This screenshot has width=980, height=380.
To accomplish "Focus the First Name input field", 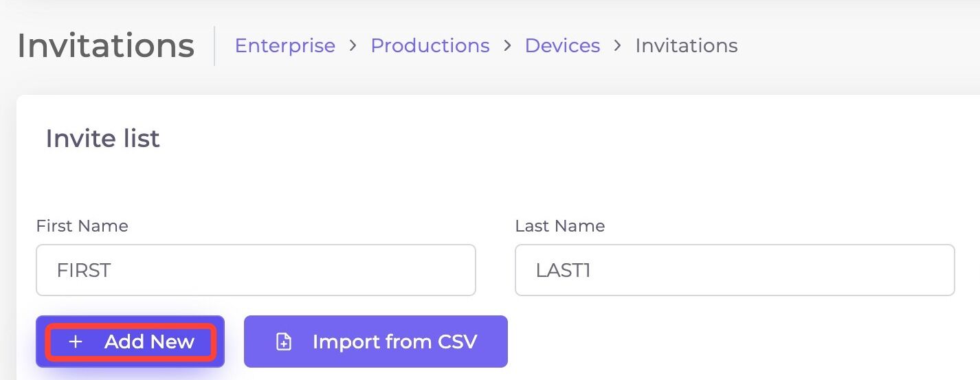I will [x=256, y=270].
